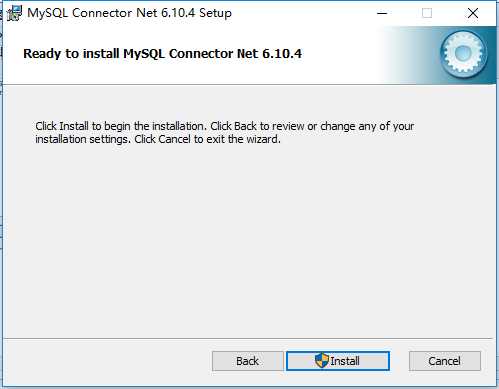
Task: Minimize the MySQL Connector Setup window
Action: tap(382, 13)
